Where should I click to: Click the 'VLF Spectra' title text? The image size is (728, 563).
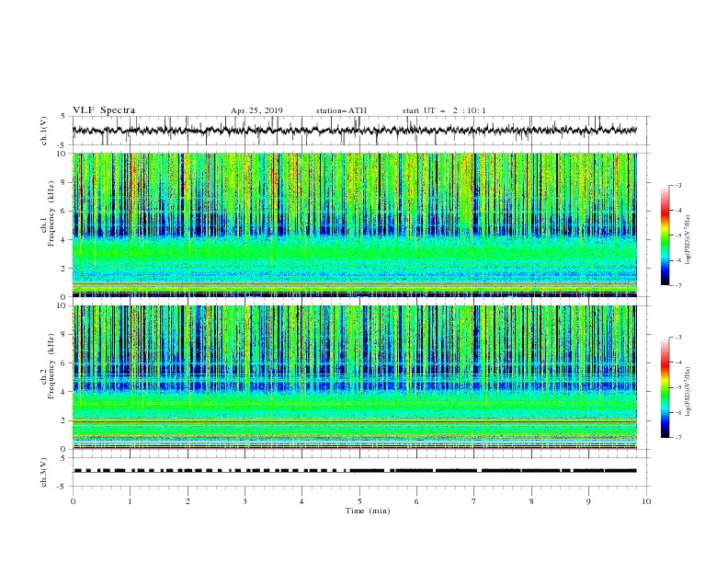(x=104, y=110)
